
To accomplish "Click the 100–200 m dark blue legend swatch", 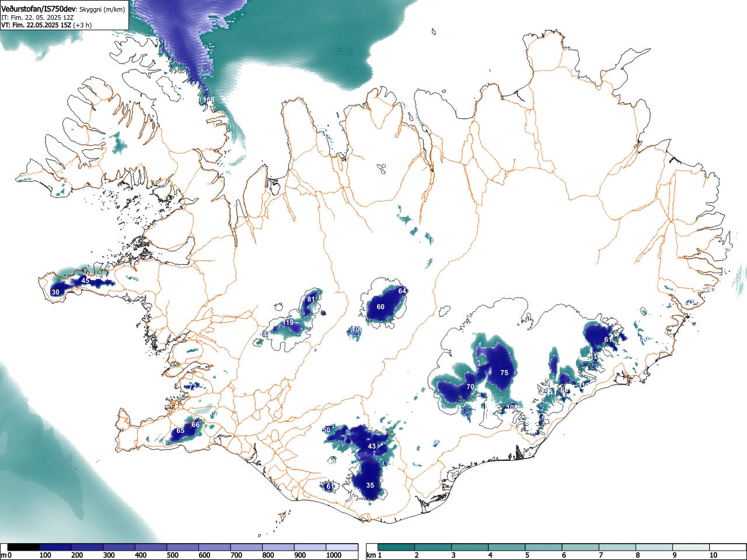I will pyautogui.click(x=55, y=547).
